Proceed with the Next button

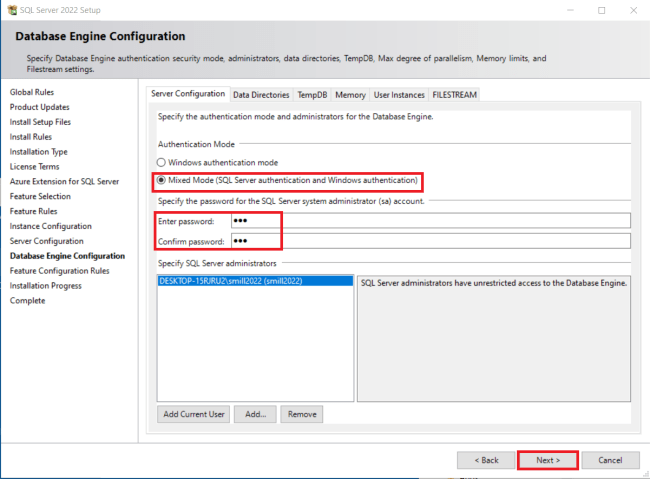[548, 460]
